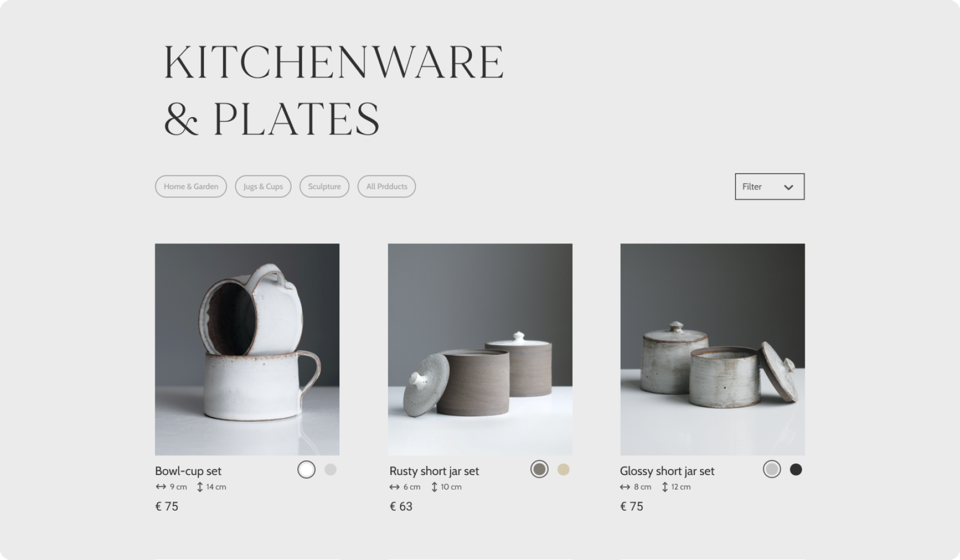This screenshot has height=560, width=960.
Task: Show All Products category
Action: (x=386, y=186)
